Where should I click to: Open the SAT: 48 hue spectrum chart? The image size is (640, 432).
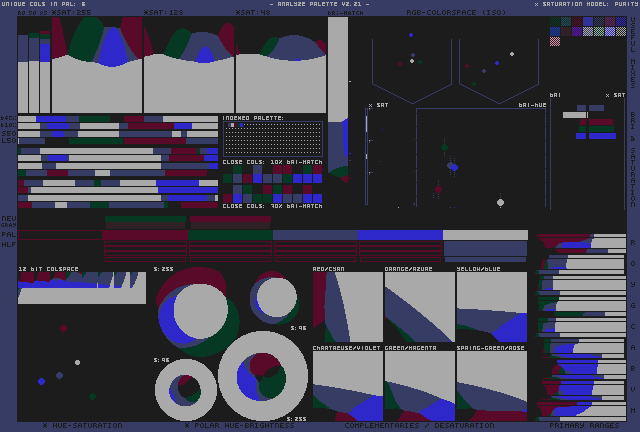click(x=281, y=65)
